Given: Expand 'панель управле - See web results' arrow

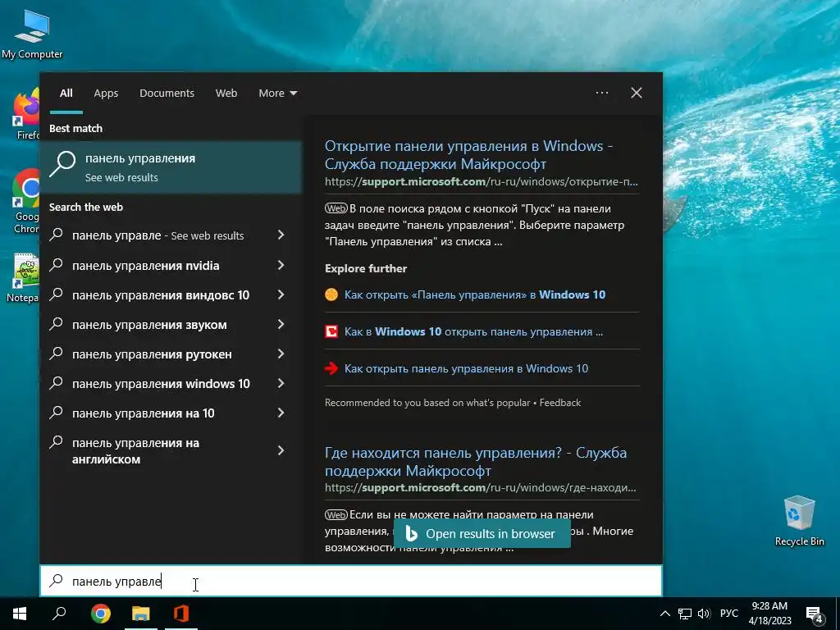Looking at the screenshot, I should pos(281,235).
